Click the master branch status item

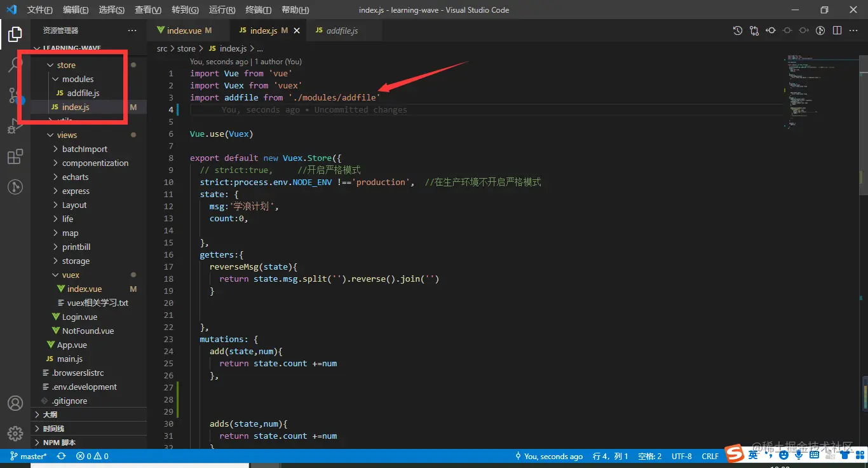click(x=29, y=456)
